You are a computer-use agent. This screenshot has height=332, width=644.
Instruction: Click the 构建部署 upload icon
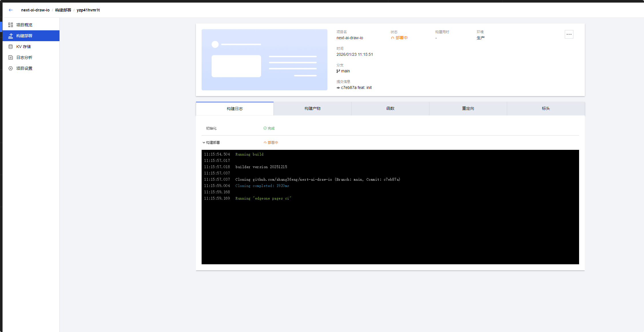pos(11,36)
